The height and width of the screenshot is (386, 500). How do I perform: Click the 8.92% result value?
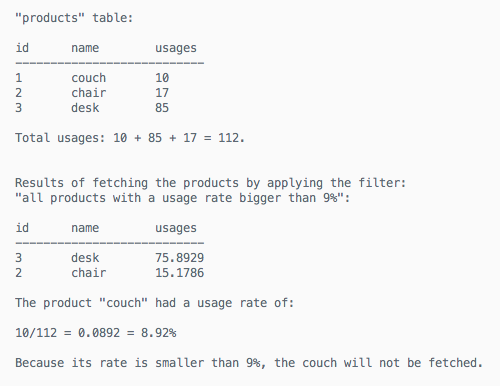point(159,333)
